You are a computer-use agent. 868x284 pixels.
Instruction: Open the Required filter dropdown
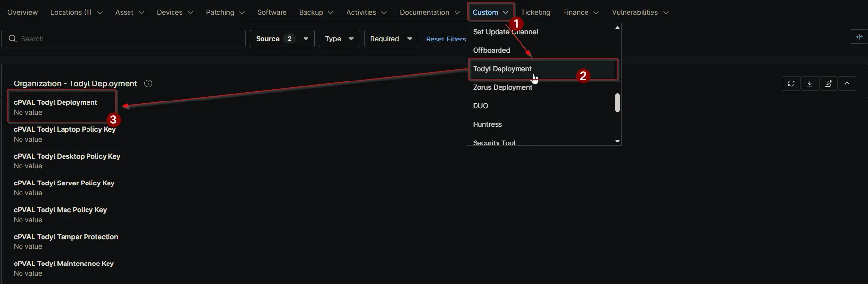click(391, 39)
